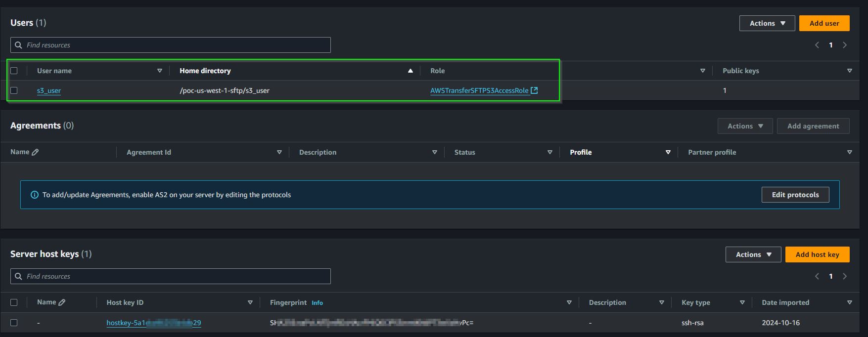868x337 pixels.
Task: Click the ssh-rsa key type cell
Action: click(692, 323)
